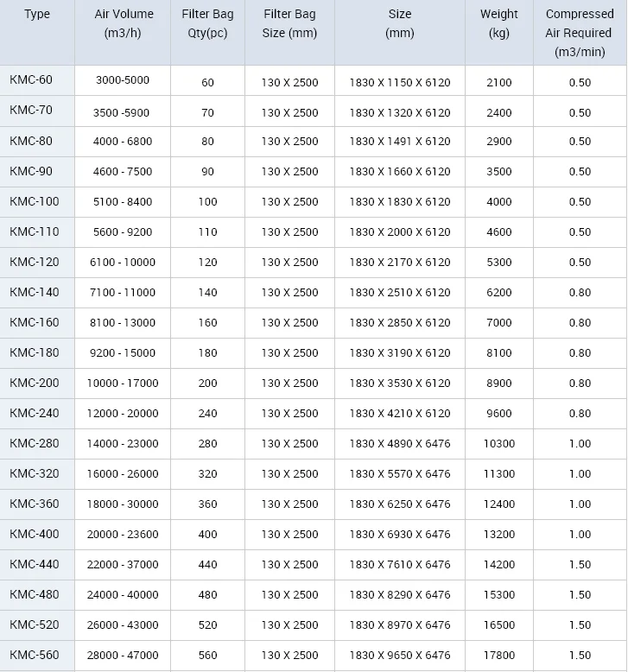The width and height of the screenshot is (628, 672).
Task: Click size cell 1830 X 9650 X 6476
Action: (x=400, y=655)
